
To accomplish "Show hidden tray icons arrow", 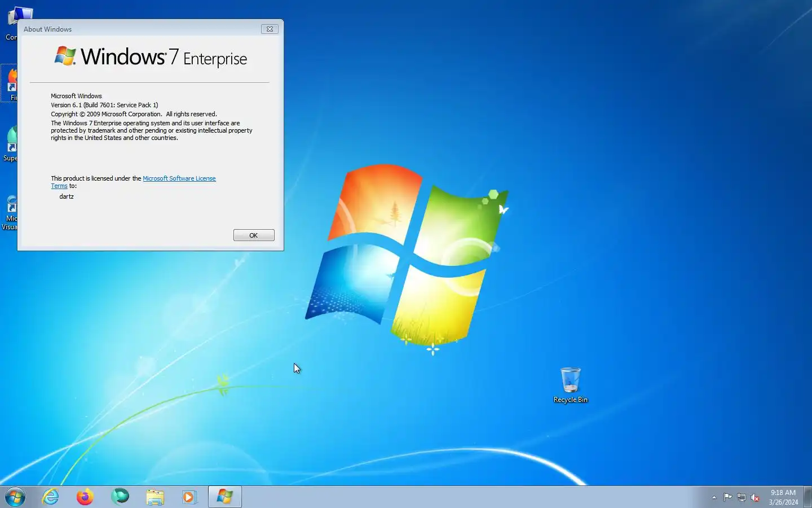I will [714, 497].
